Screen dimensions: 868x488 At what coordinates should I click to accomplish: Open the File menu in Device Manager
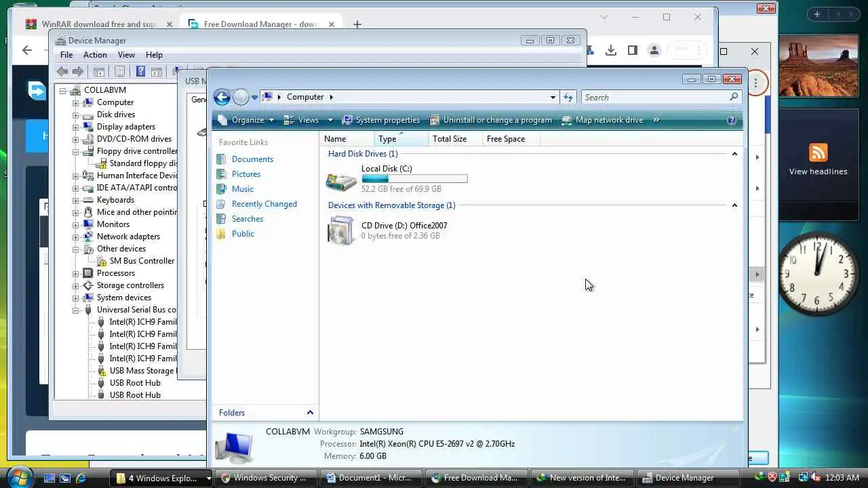point(66,55)
